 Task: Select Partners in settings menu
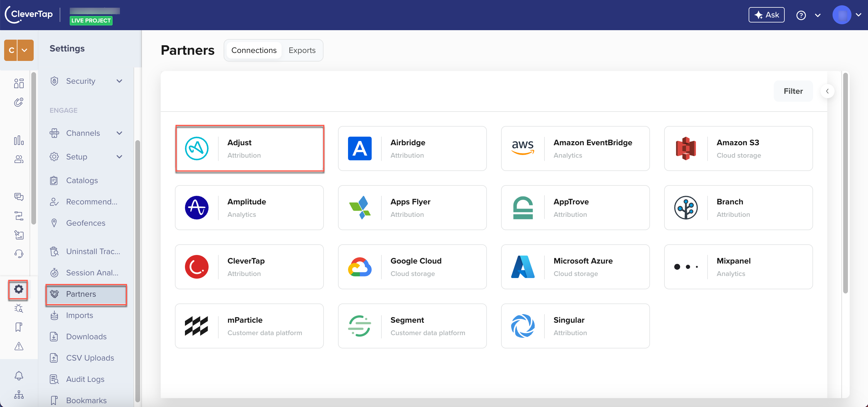coord(86,294)
